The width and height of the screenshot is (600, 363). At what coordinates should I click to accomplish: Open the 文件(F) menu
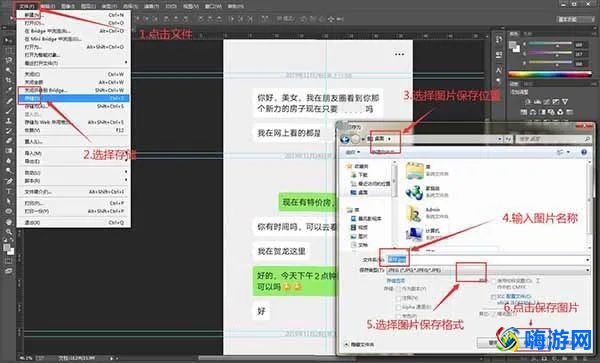point(28,6)
